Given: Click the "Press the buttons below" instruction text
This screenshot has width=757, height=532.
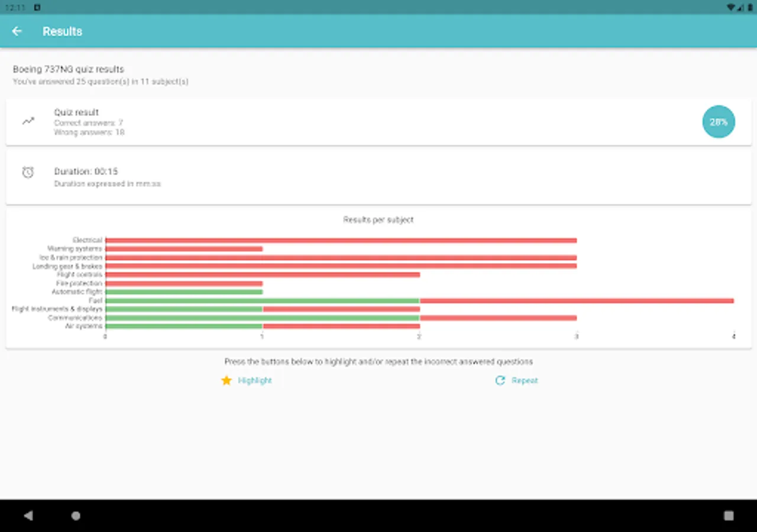Looking at the screenshot, I should tap(378, 361).
